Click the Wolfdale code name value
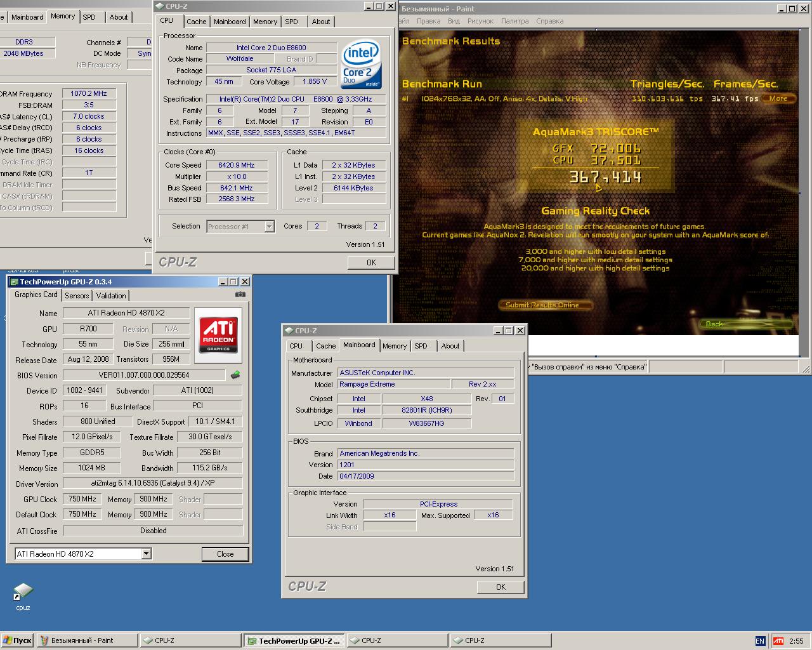Screen dimensions: 812x650 pos(239,58)
